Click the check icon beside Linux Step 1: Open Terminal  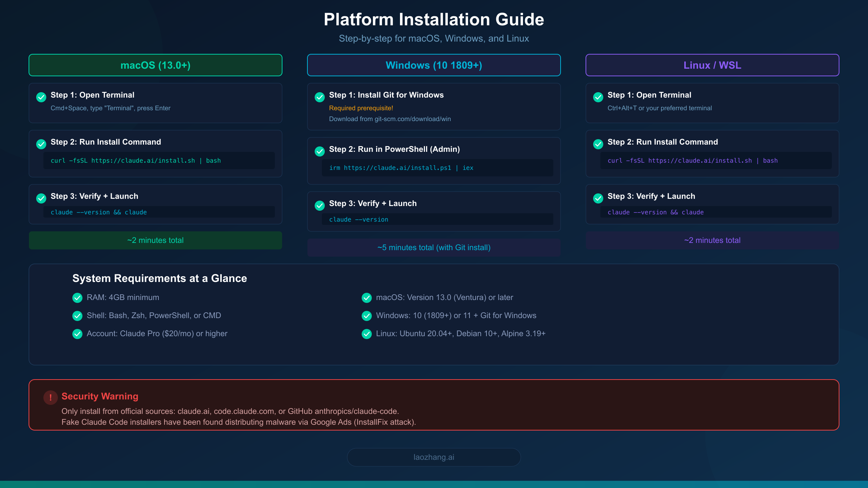click(x=598, y=97)
